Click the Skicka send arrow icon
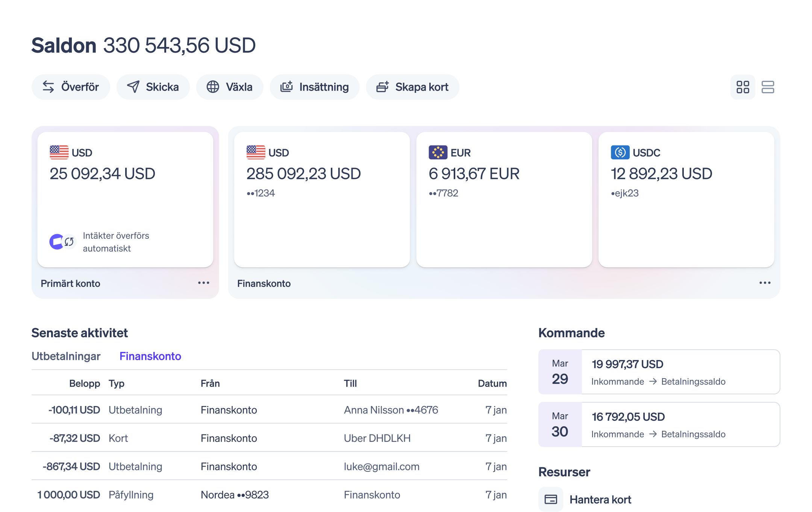Screen dimensions: 812x512 [x=133, y=87]
